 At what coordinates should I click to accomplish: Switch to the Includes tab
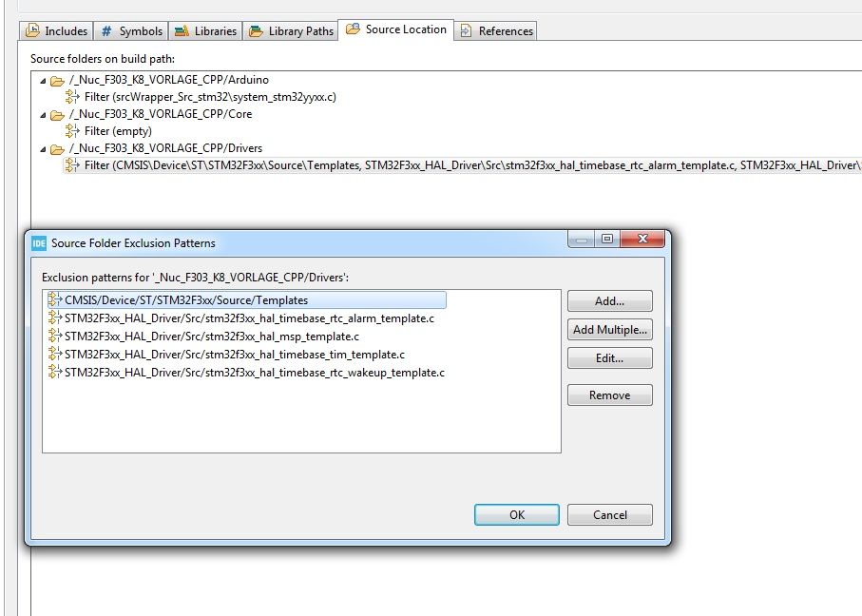(x=55, y=30)
